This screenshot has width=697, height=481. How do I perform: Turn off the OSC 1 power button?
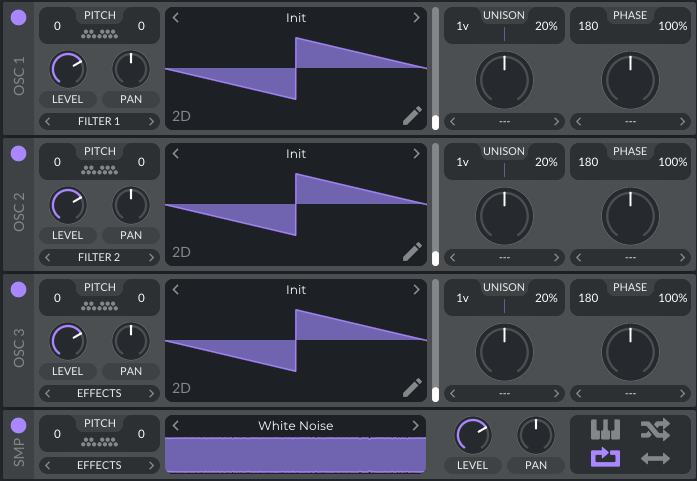click(x=18, y=18)
